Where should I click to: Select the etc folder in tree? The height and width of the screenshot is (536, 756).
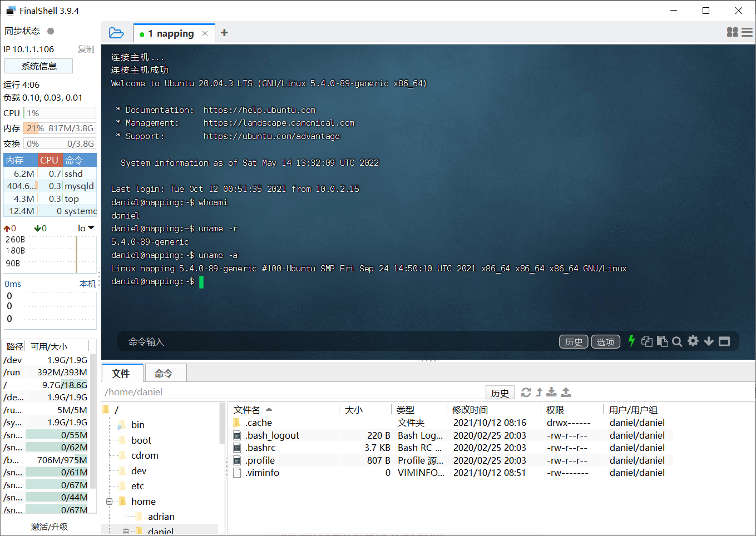pyautogui.click(x=137, y=486)
